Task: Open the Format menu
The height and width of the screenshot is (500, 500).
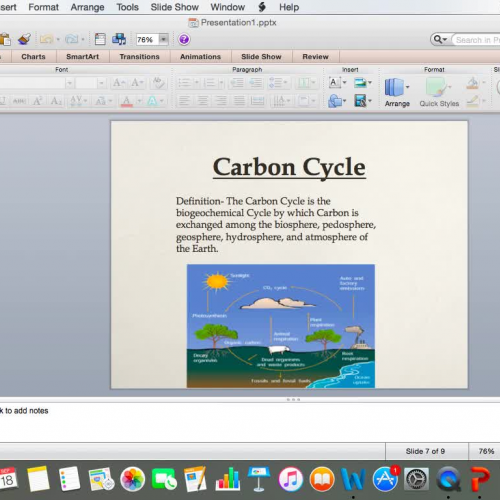Action: click(x=44, y=7)
